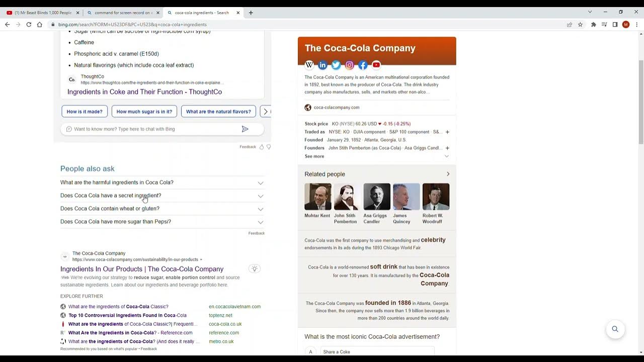This screenshot has width=644, height=362.
Task: Open the extensions puzzle icon
Action: coord(594,24)
